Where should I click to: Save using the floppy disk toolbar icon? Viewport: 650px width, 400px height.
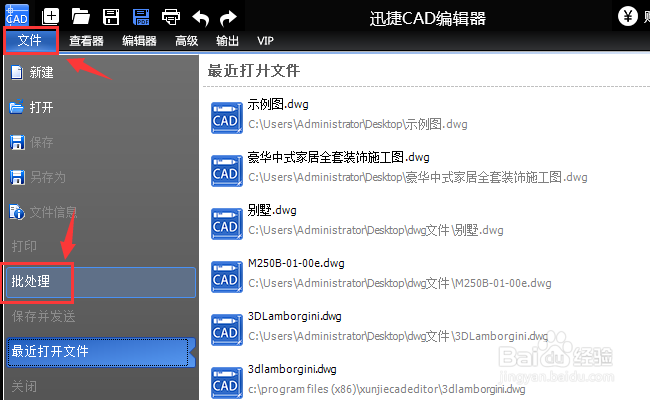pos(111,17)
